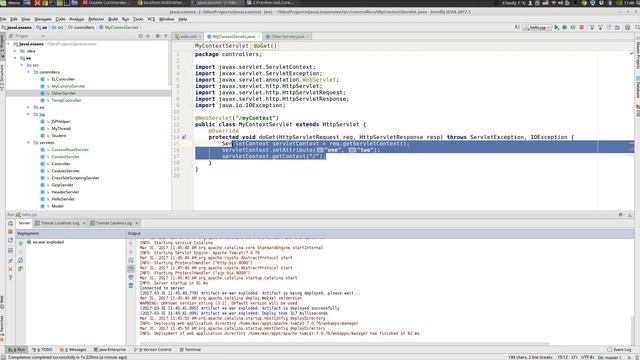This screenshot has width=640, height=360.
Task: Select CrossSiteScriptingServlet in project tree
Action: 75,178
